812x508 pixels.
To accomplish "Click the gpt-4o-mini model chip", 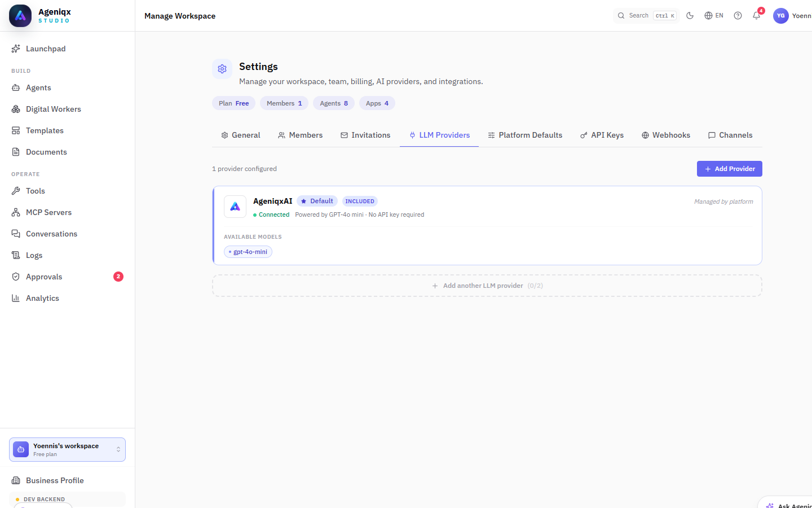I will (248, 252).
